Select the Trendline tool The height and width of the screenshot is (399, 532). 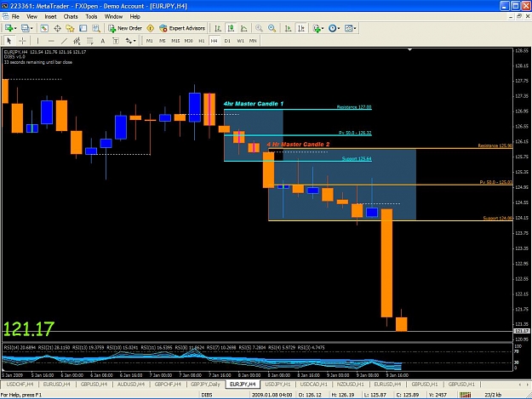tap(64, 41)
